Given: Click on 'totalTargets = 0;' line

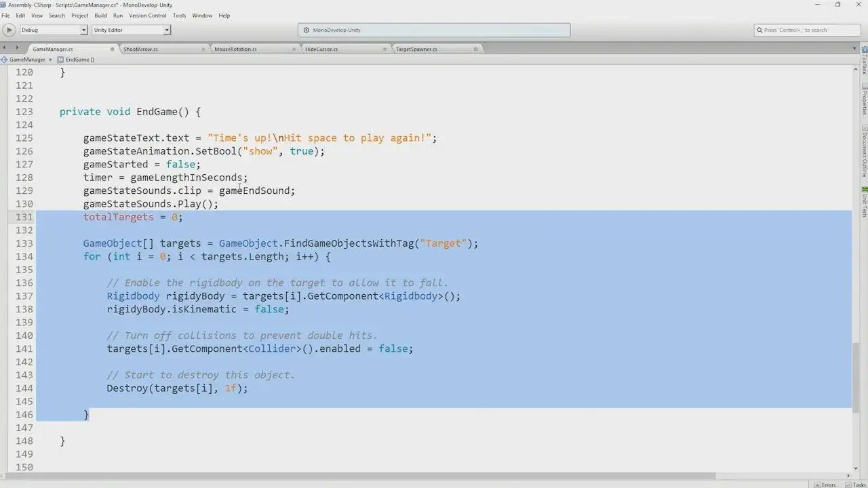Looking at the screenshot, I should (134, 218).
